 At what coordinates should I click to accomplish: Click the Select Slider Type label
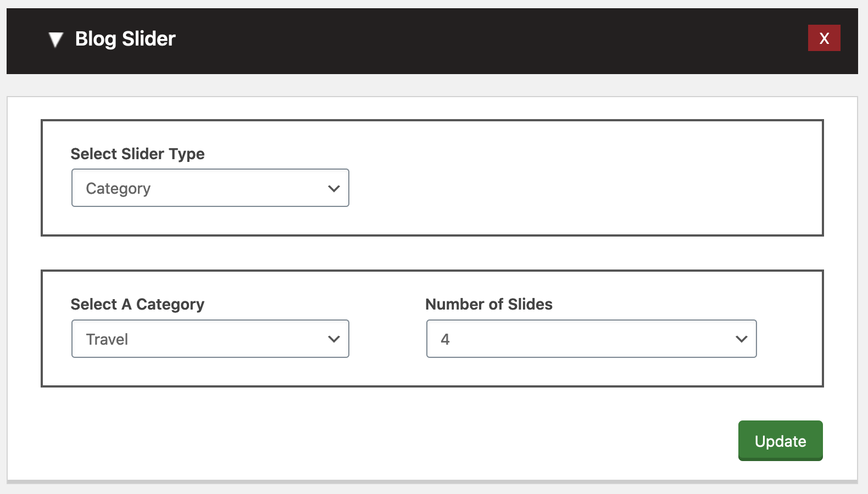click(137, 154)
